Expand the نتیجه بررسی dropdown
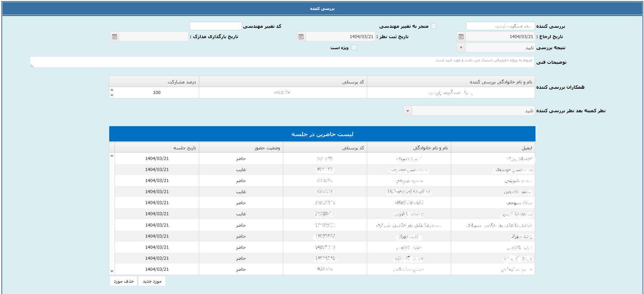Screen dimensions: 644x294 point(461,47)
